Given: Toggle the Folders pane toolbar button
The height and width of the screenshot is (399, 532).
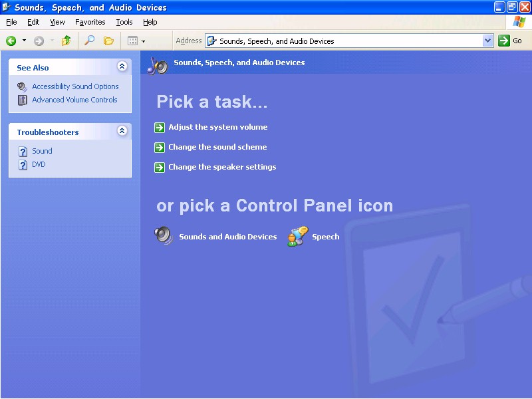Looking at the screenshot, I should pyautogui.click(x=108, y=41).
